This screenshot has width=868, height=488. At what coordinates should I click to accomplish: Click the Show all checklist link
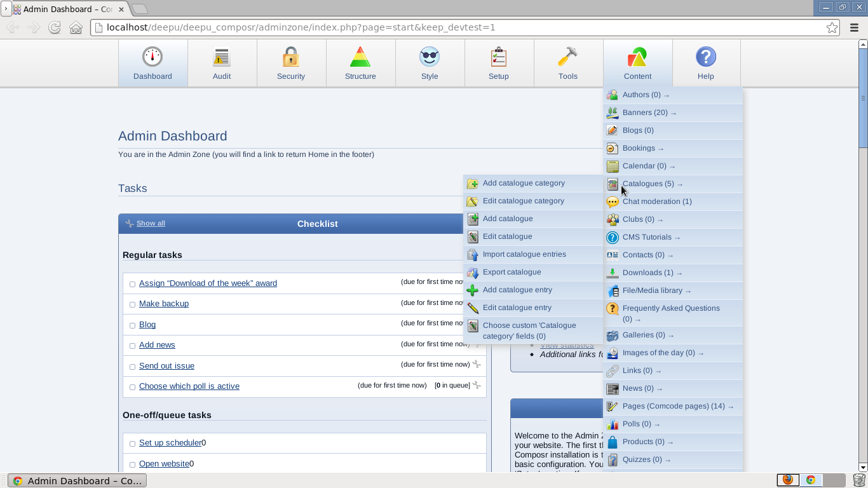[151, 223]
